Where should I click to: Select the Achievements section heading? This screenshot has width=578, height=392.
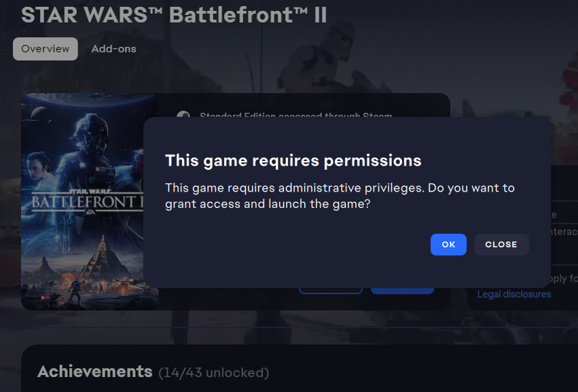click(94, 371)
